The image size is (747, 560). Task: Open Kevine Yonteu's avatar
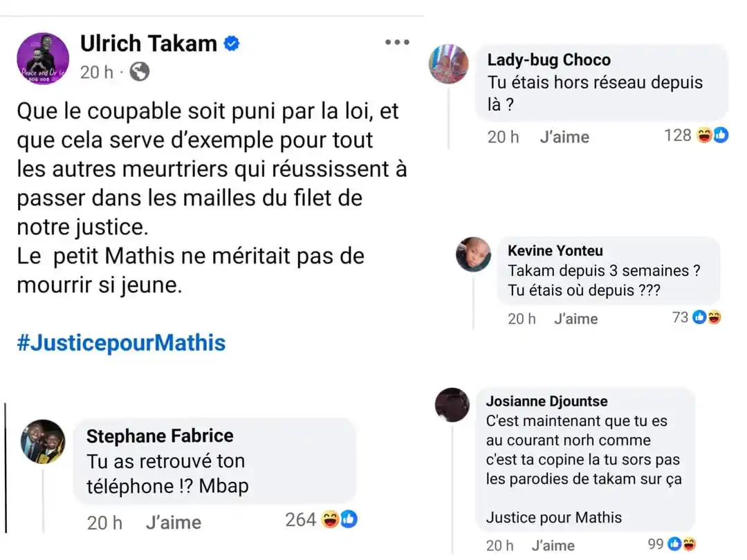pyautogui.click(x=473, y=254)
